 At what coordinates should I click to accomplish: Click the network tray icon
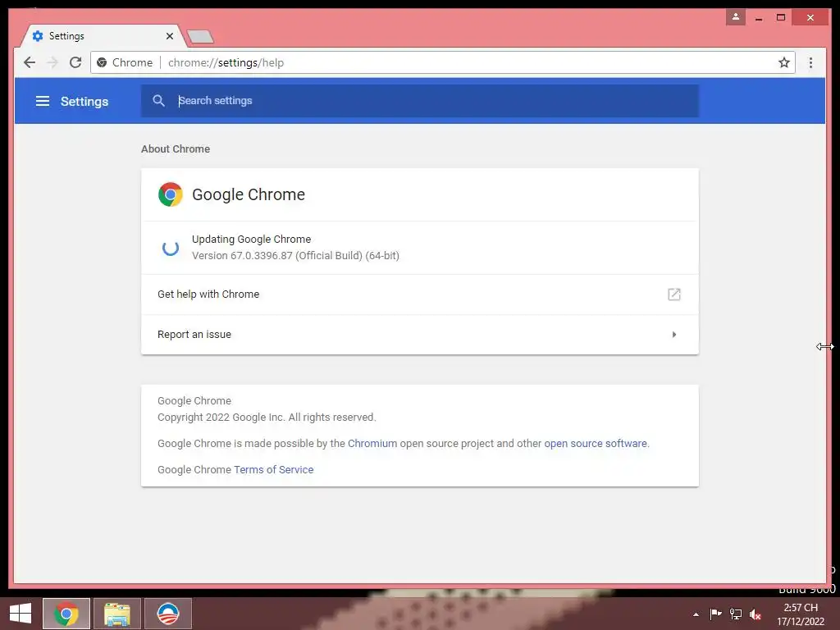point(736,614)
